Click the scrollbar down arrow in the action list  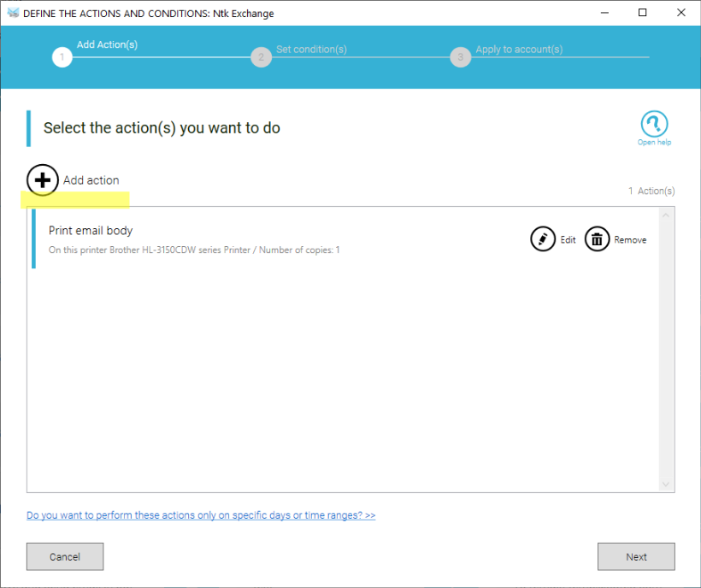click(x=665, y=484)
